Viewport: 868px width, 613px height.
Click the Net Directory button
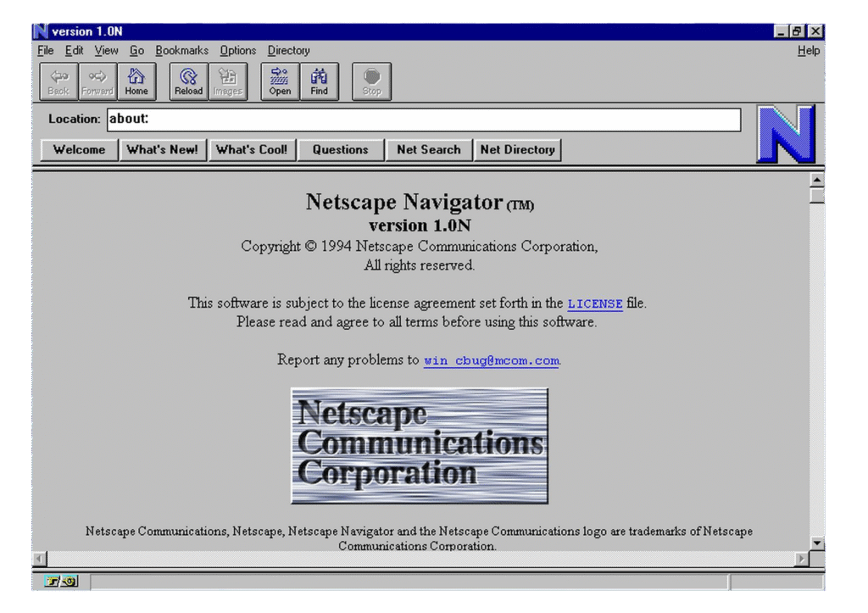[518, 149]
